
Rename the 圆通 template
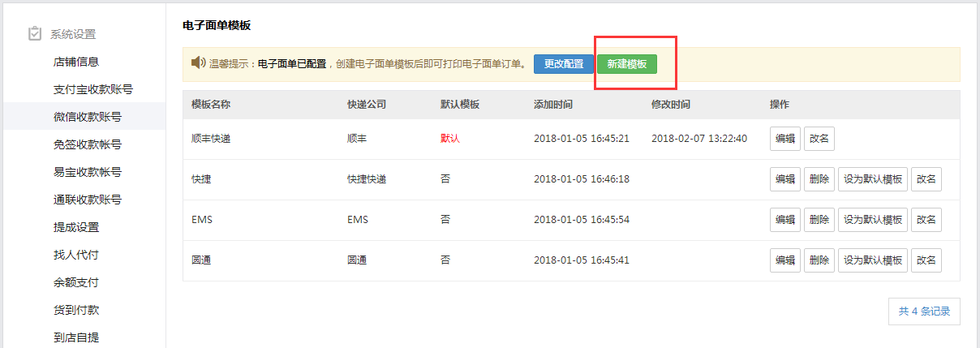click(926, 260)
